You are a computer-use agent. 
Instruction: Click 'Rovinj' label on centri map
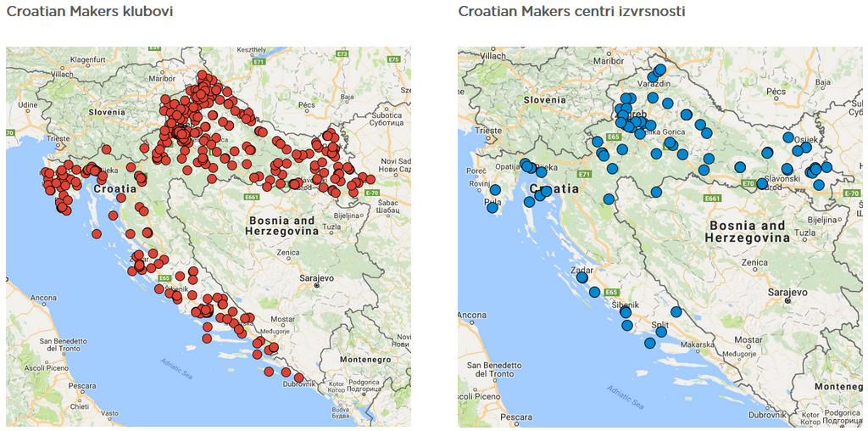[478, 184]
